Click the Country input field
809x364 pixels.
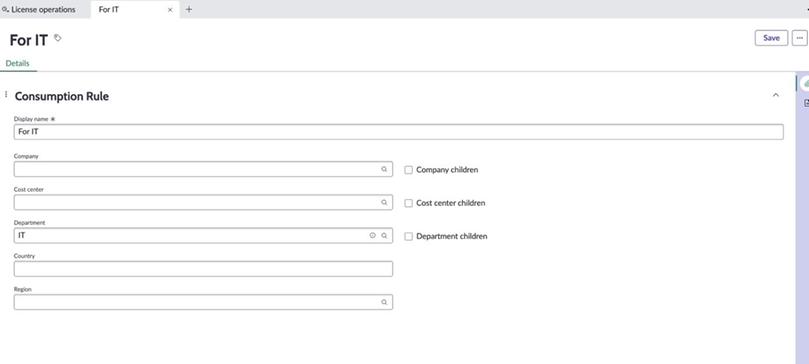coord(203,269)
